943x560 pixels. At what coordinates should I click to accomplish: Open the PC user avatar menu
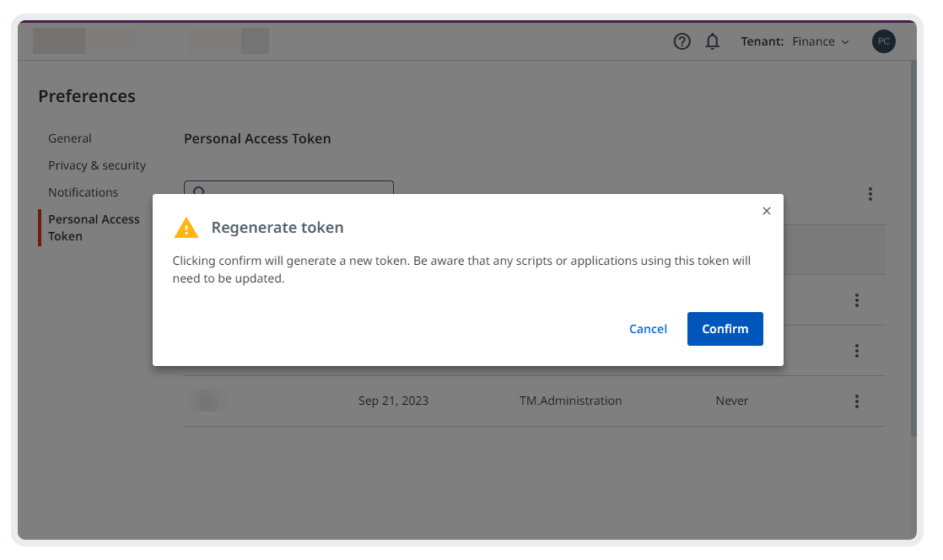coord(883,41)
